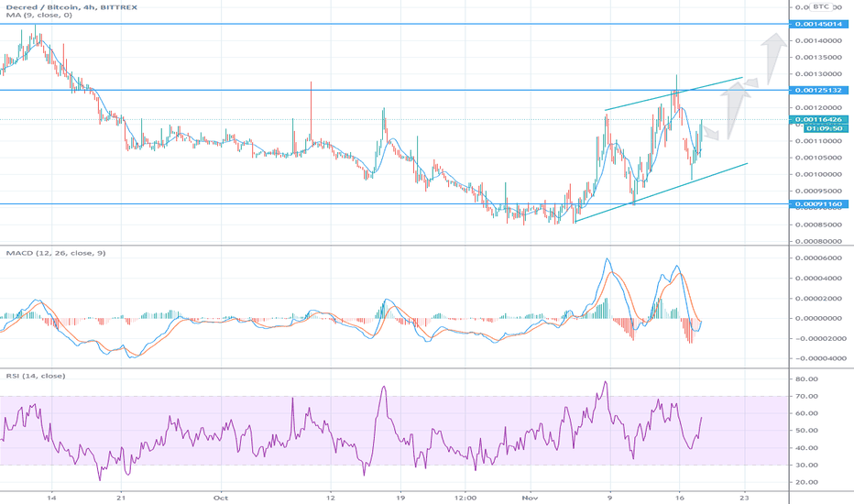Click the RSI axis value 80.00
854x504 pixels.
pos(806,378)
